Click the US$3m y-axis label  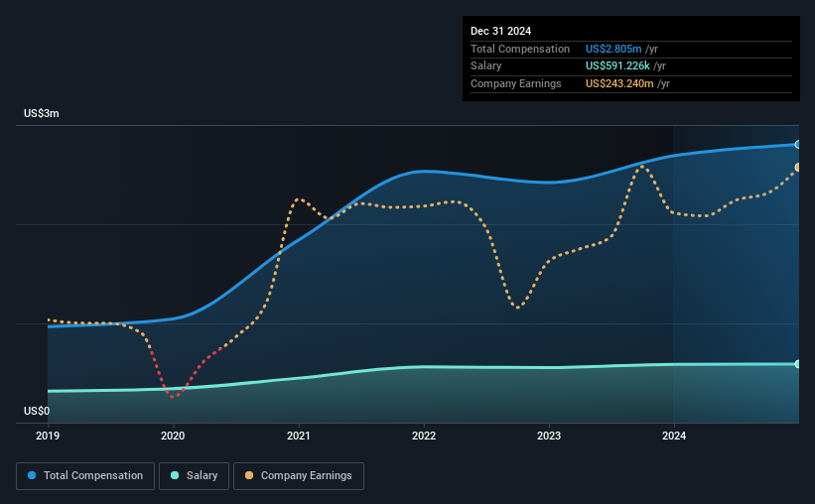click(42, 113)
